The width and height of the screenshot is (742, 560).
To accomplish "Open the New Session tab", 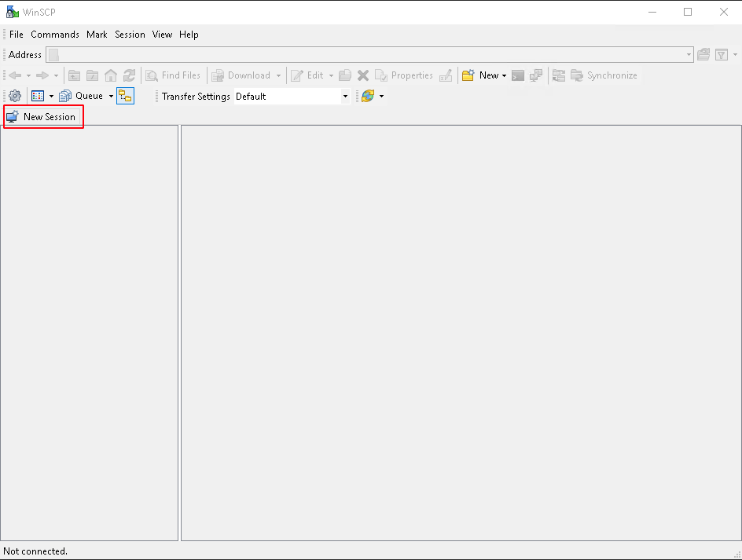I will 42,117.
